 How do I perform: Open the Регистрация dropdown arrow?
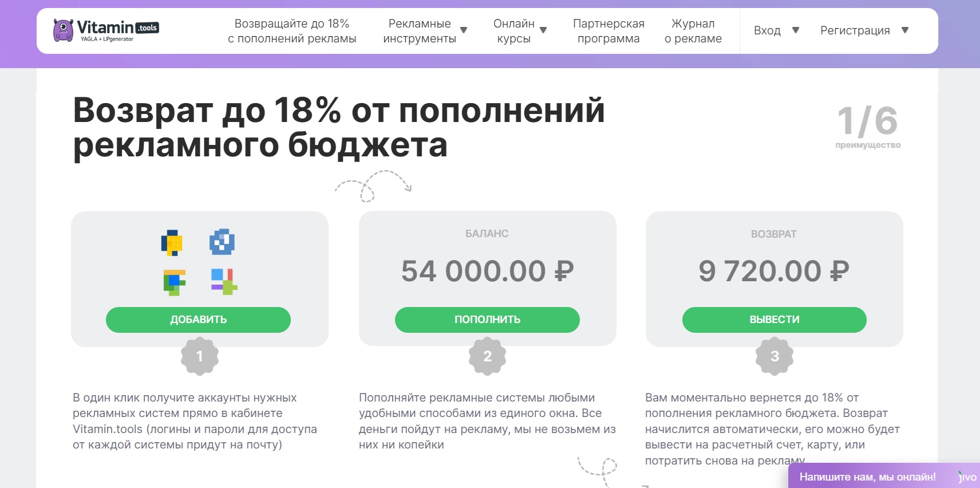click(905, 30)
